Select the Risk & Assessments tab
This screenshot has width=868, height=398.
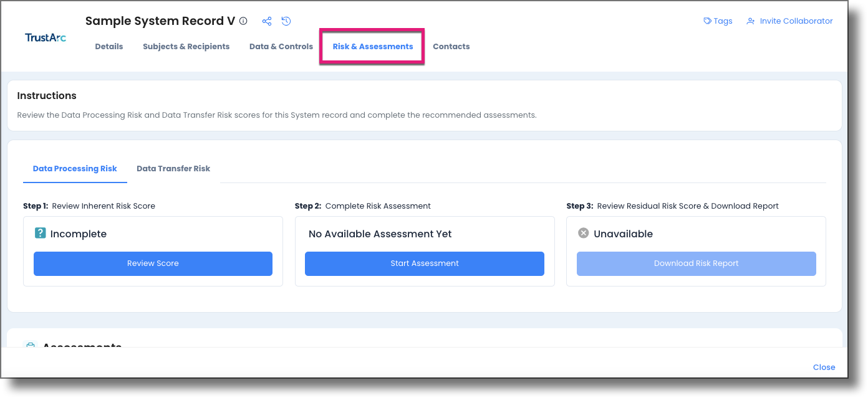click(372, 46)
